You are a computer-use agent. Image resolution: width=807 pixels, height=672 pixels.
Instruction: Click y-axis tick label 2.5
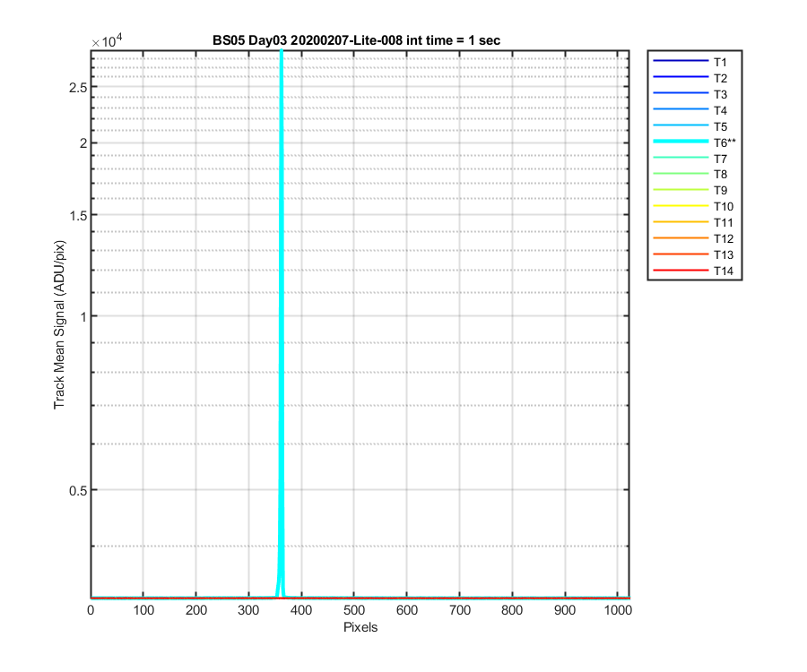click(78, 88)
